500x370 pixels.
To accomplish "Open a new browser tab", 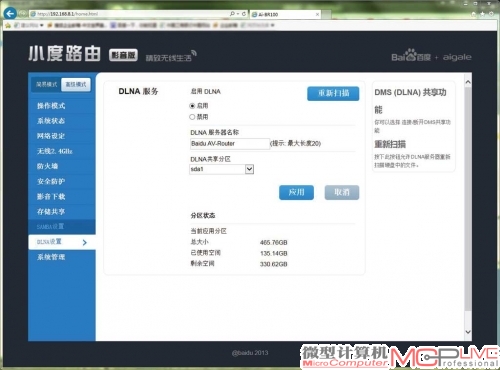I will [x=327, y=14].
